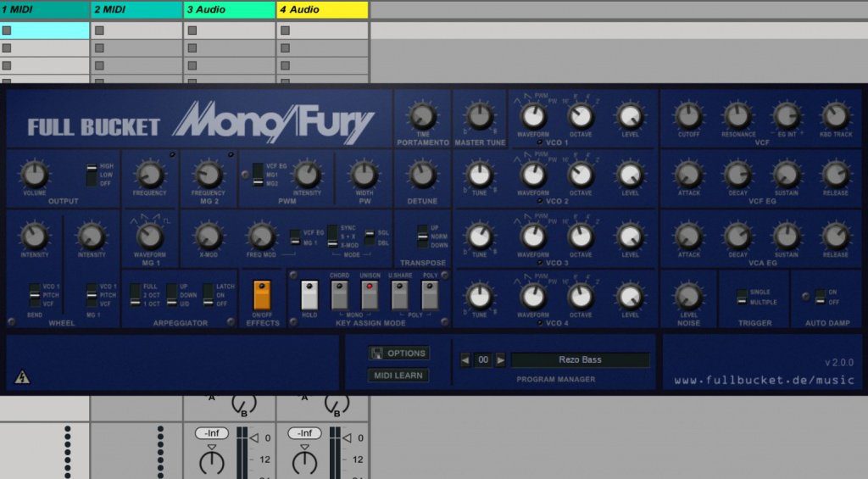Click the VCO 4 Level knob

630,297
